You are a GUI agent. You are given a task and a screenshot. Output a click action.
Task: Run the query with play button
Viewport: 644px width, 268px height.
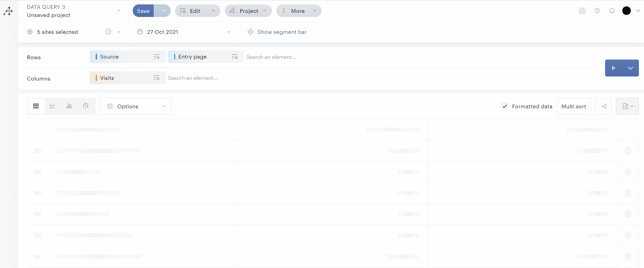(613, 68)
